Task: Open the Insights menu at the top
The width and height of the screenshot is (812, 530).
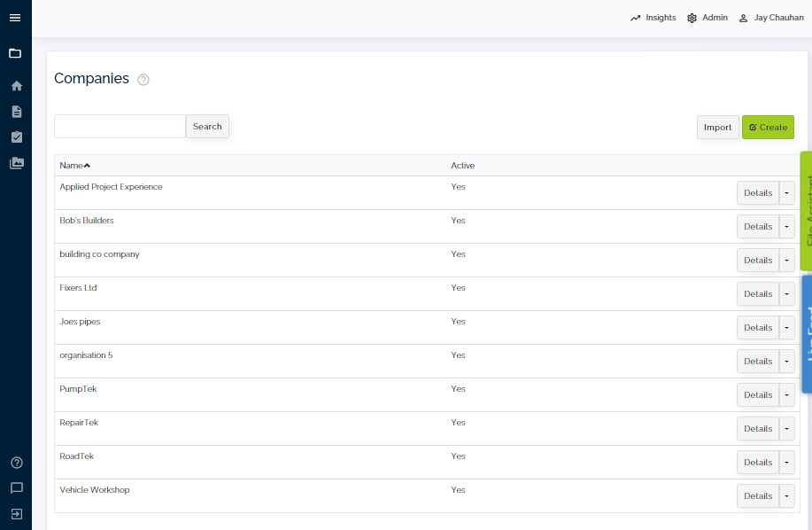Action: (x=653, y=17)
